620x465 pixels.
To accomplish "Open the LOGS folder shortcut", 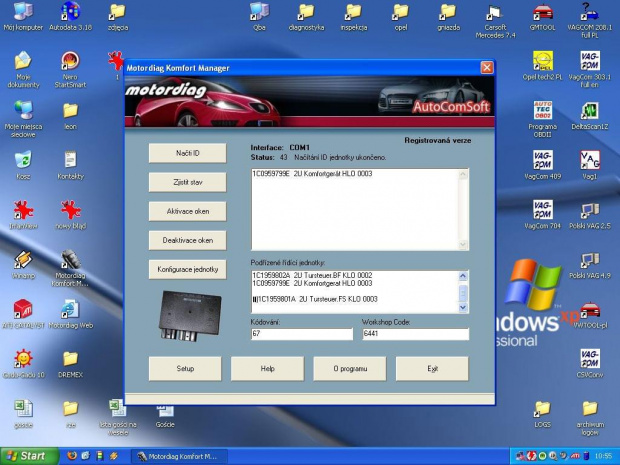I will pos(542,414).
